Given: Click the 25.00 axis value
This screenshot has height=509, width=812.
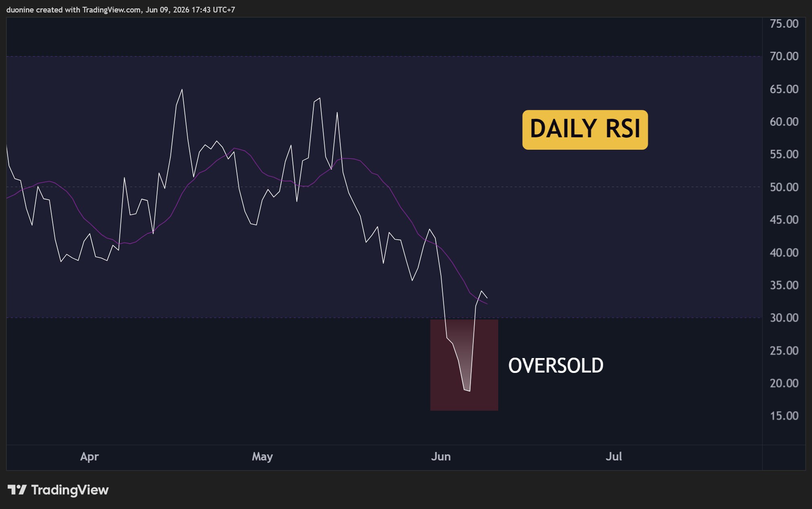Looking at the screenshot, I should coord(784,350).
